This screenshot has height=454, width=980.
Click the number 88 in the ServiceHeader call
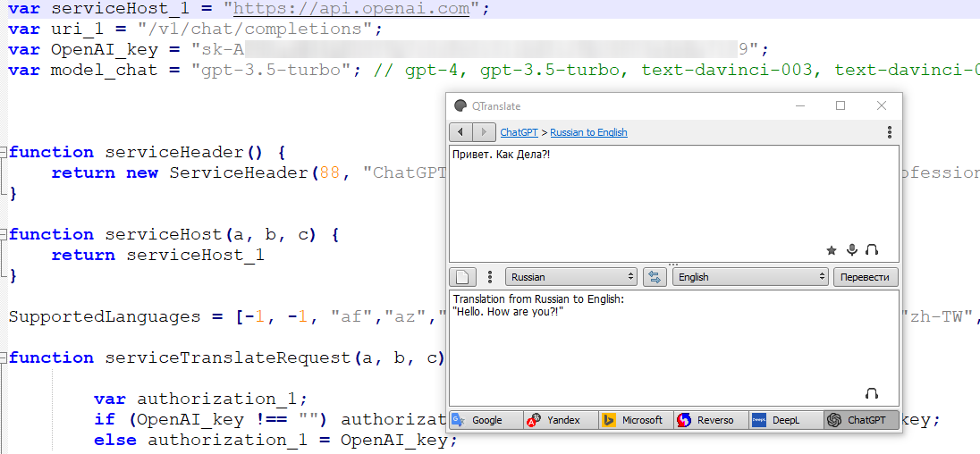coord(329,173)
